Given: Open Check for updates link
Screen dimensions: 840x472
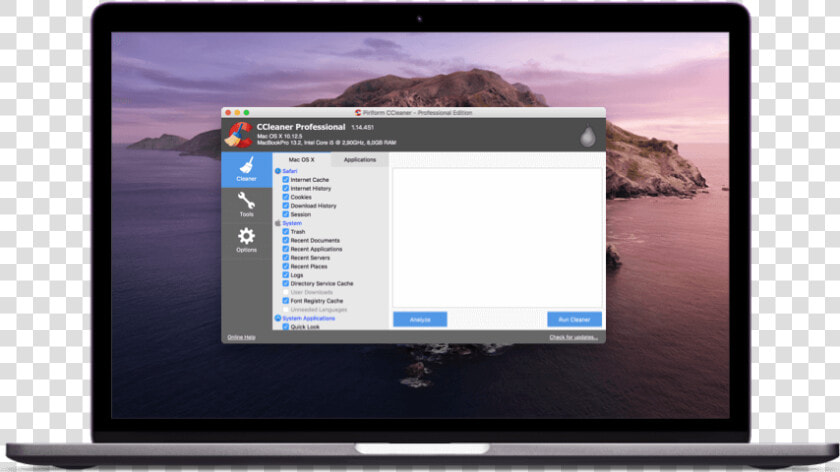Looking at the screenshot, I should coord(573,337).
